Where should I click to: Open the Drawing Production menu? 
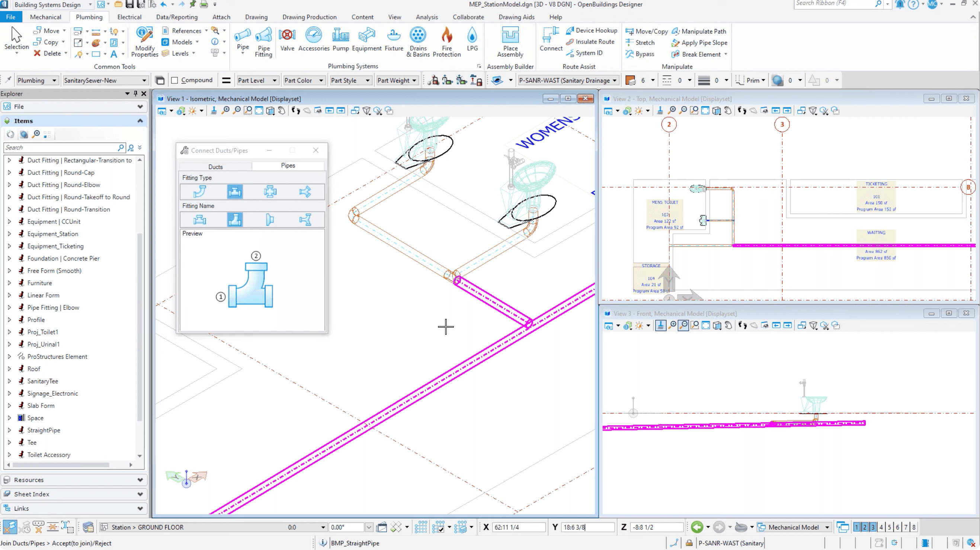[x=309, y=17]
